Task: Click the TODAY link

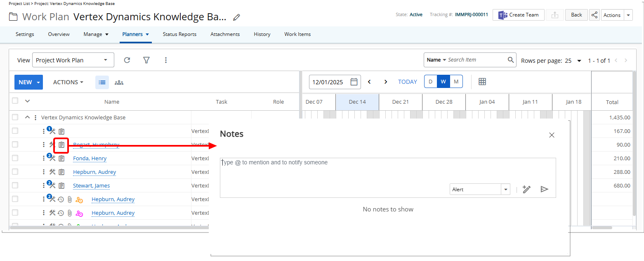Action: (407, 82)
